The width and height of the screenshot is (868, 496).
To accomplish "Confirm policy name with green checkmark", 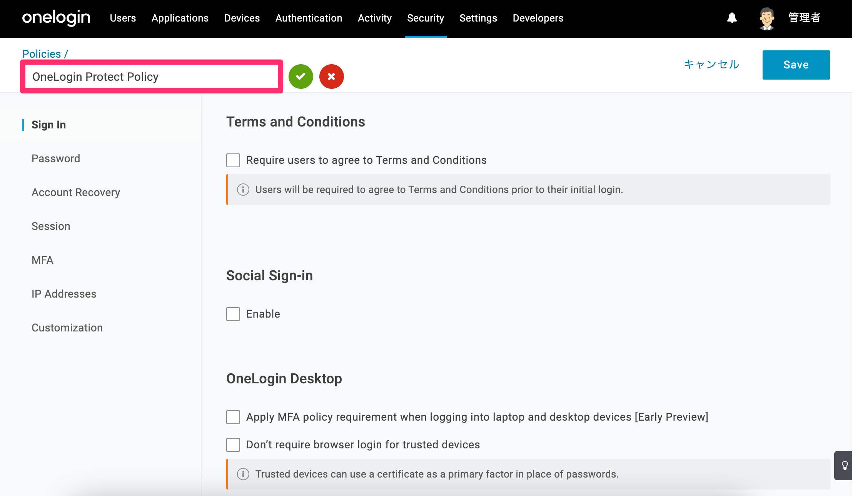I will (301, 77).
